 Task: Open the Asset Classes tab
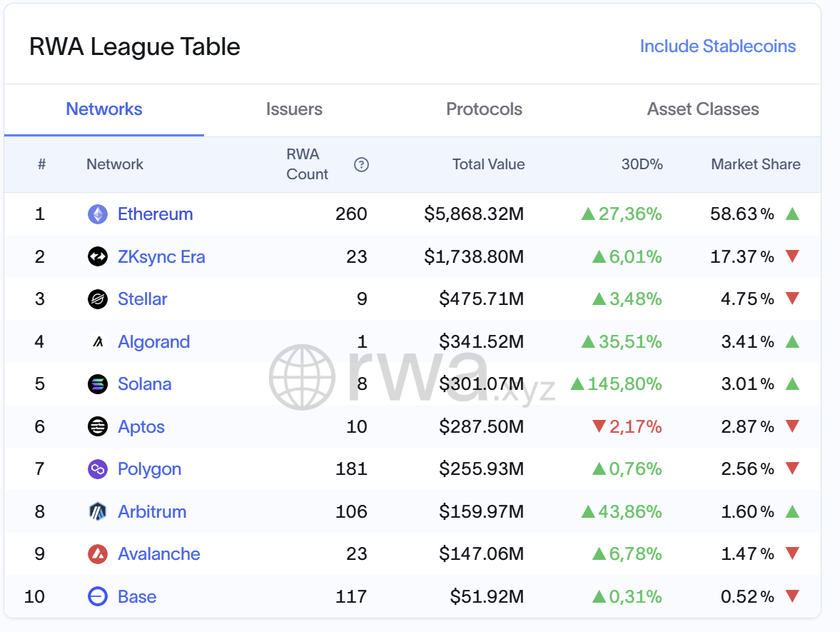click(702, 109)
